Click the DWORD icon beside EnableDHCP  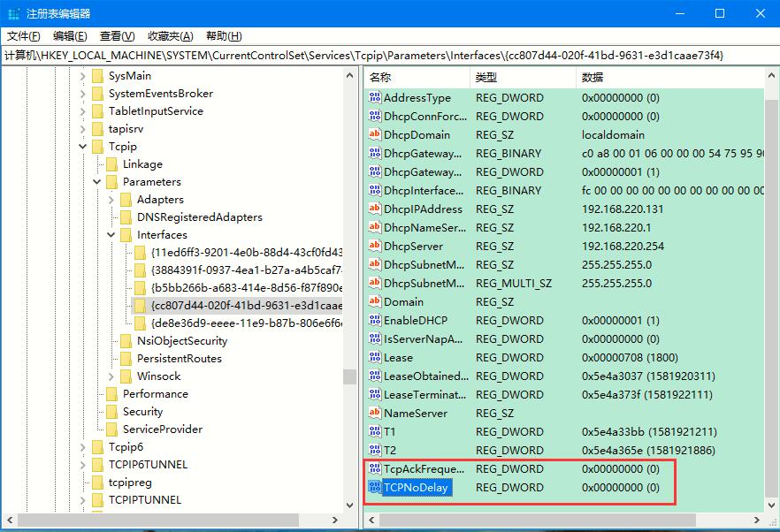(x=377, y=320)
